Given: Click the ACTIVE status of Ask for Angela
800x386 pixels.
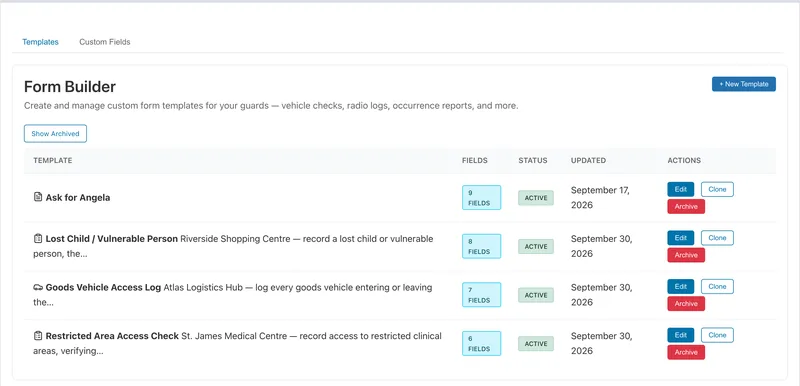Looking at the screenshot, I should [536, 198].
